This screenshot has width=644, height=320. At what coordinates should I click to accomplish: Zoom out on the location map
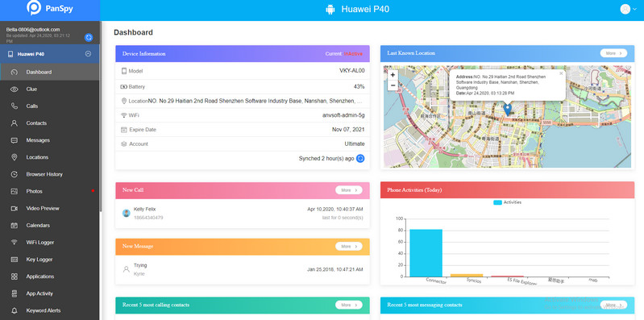[393, 85]
